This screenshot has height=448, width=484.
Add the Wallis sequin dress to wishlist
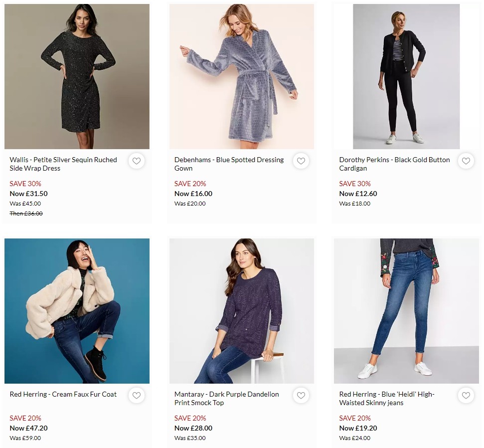137,161
